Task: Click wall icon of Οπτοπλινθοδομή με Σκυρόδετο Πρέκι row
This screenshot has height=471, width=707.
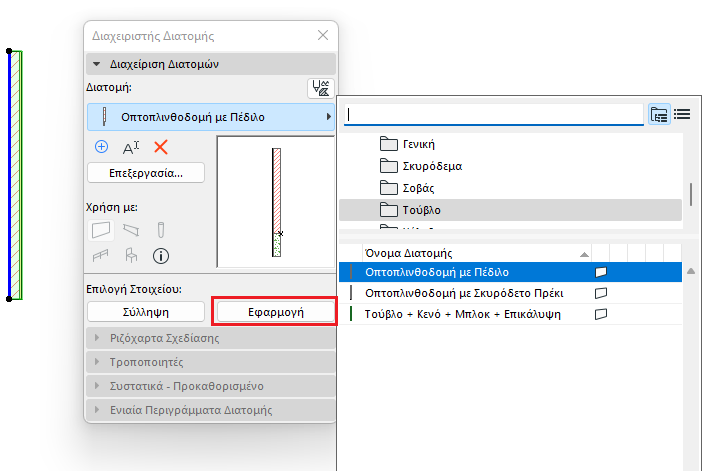Action: pyautogui.click(x=601, y=293)
